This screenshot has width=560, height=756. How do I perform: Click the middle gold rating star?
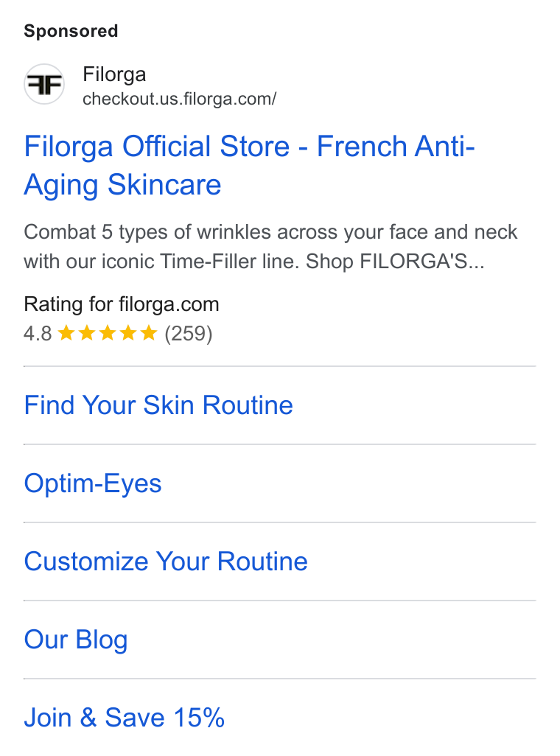107,332
